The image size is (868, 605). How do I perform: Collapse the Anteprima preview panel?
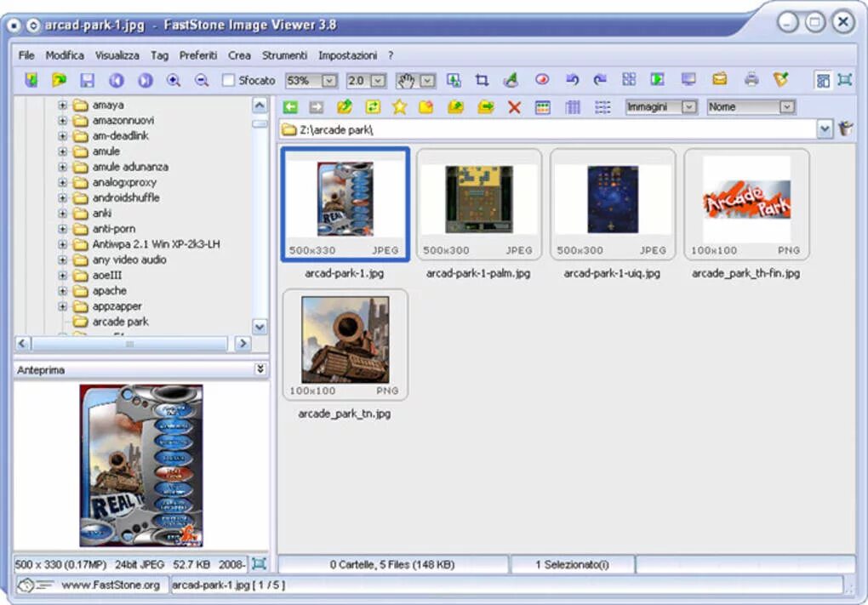(260, 369)
